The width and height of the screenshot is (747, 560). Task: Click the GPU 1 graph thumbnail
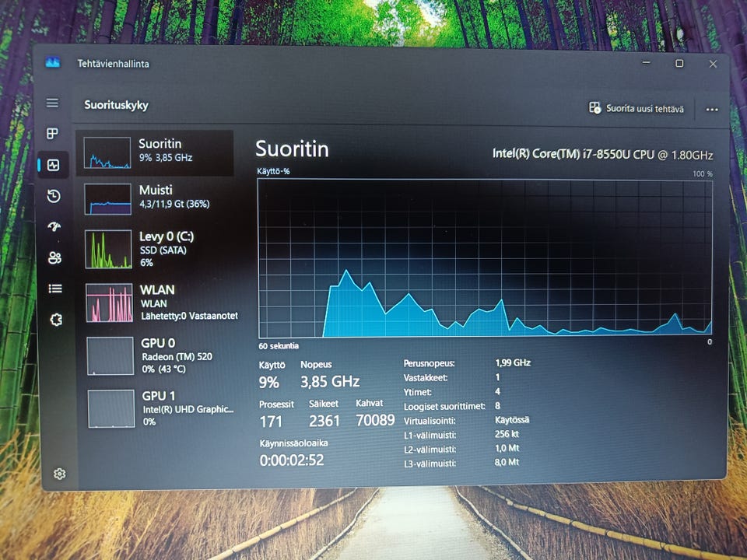click(111, 408)
